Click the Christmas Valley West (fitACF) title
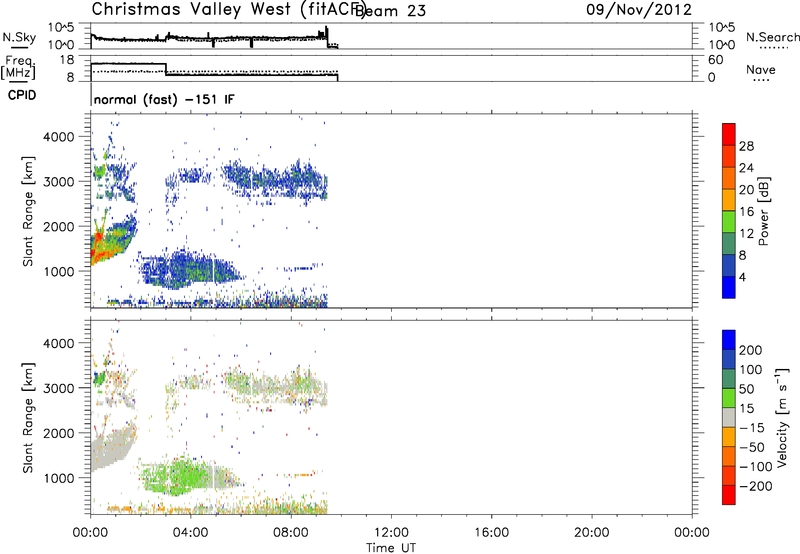Screen dimensions: 800x554 [x=229, y=10]
